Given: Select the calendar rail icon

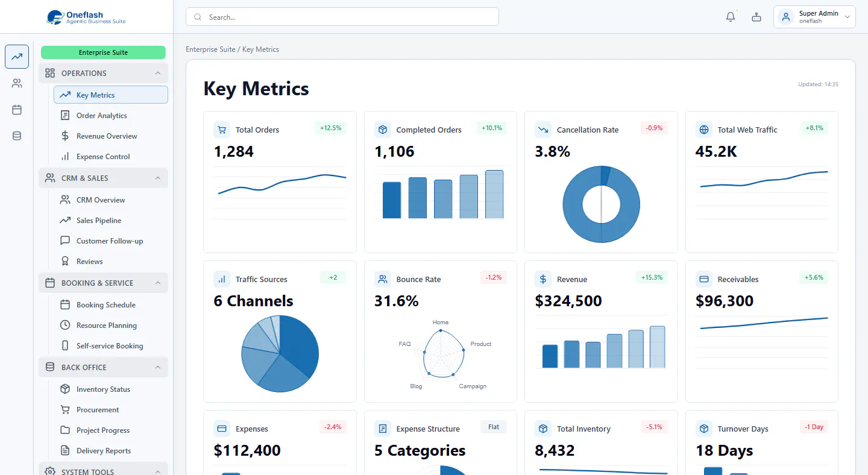Looking at the screenshot, I should (x=17, y=110).
